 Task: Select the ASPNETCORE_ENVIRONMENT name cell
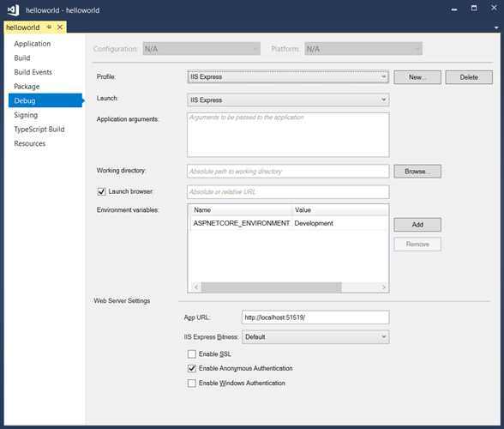(x=242, y=223)
